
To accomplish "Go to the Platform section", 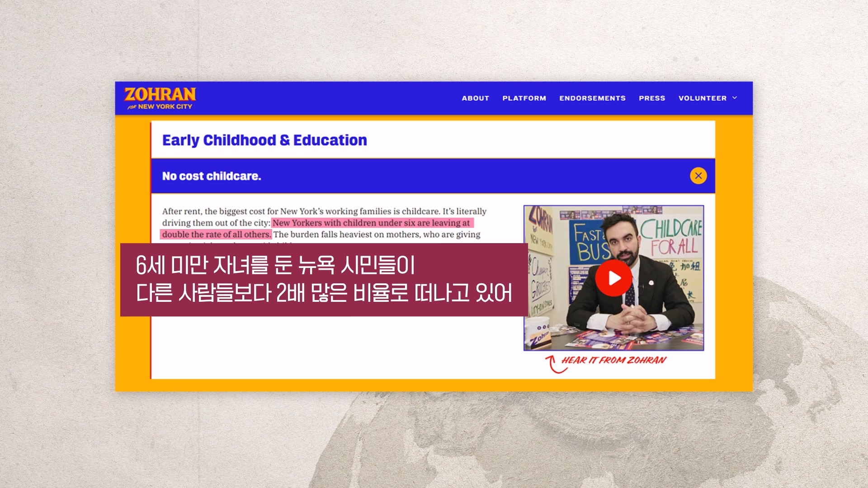I will pyautogui.click(x=524, y=98).
